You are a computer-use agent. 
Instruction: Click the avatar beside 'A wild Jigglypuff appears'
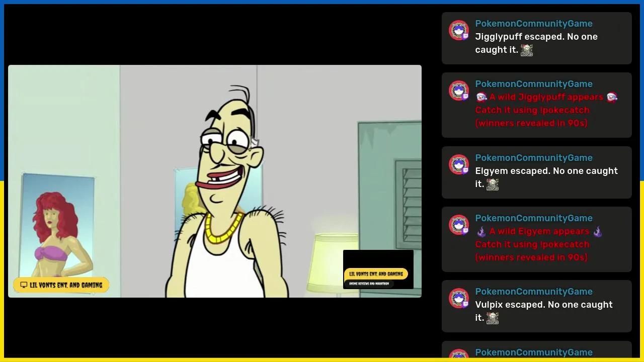point(459,90)
